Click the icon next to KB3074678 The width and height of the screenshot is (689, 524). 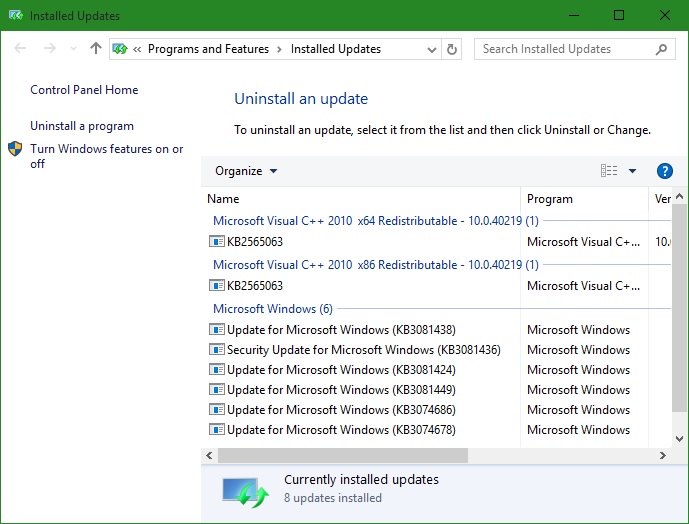coord(217,429)
